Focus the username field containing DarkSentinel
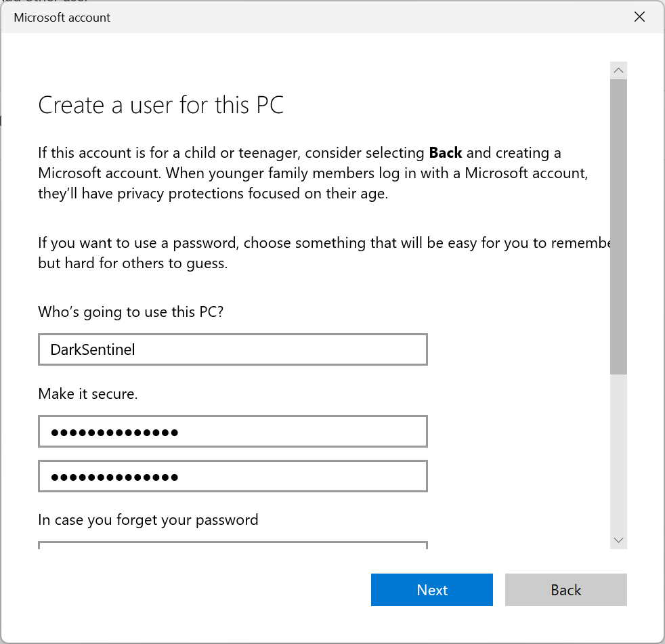665x644 pixels. [233, 349]
